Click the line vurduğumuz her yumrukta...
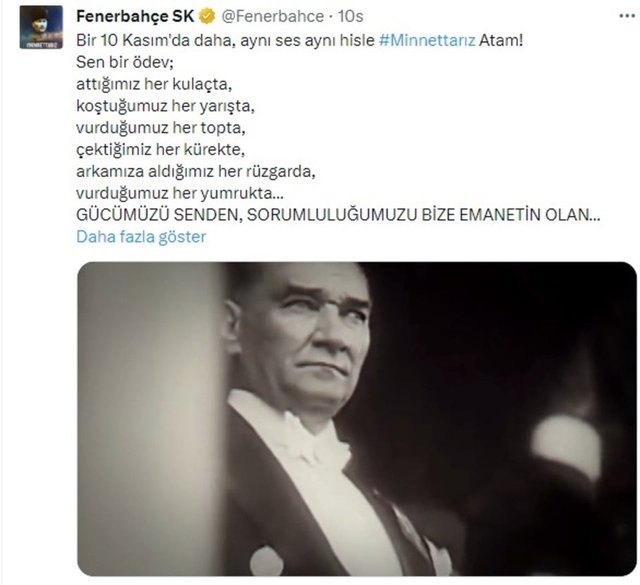Viewport: 640px width, 585px height. click(x=180, y=193)
